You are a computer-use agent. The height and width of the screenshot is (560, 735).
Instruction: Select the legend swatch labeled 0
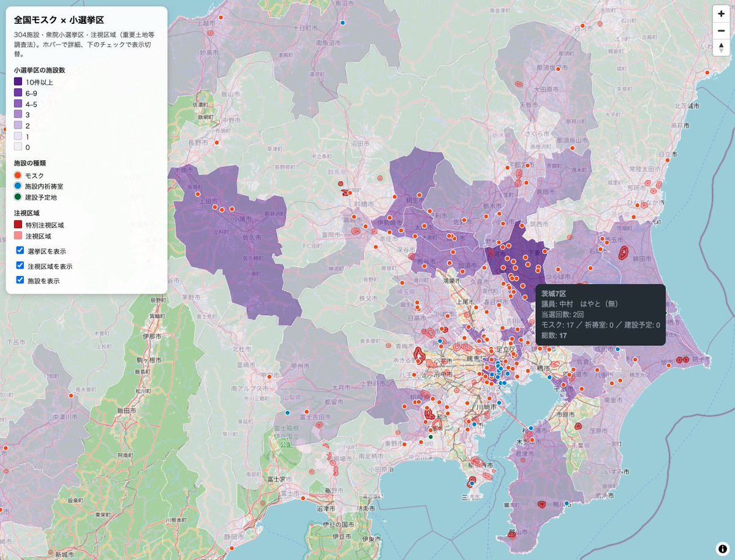tap(18, 147)
